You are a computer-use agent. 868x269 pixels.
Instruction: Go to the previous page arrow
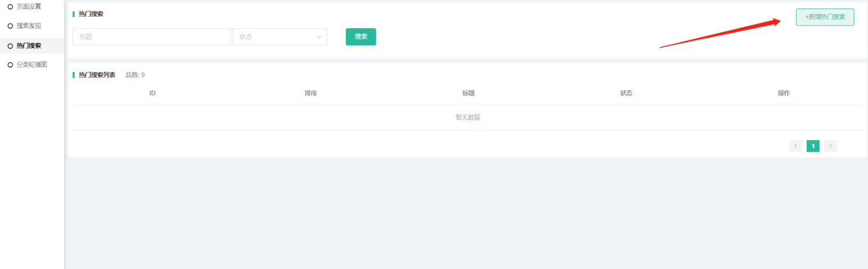(x=795, y=146)
